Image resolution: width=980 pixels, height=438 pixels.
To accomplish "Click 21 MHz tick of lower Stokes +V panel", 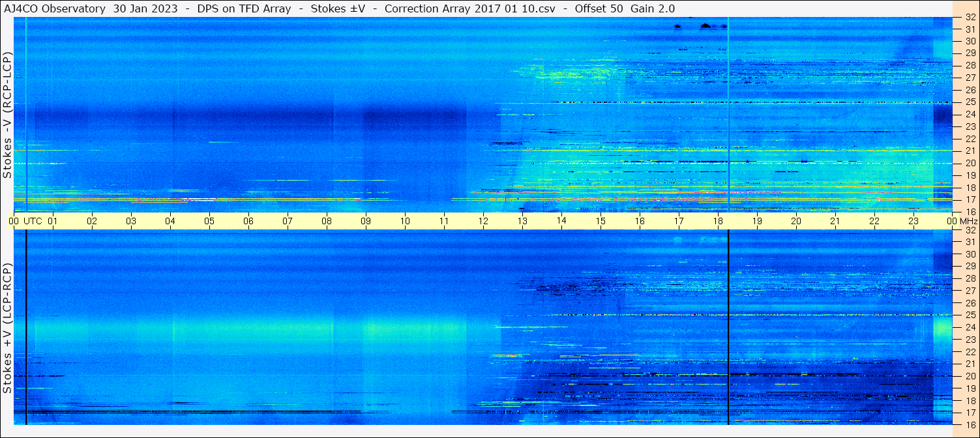I will [970, 364].
